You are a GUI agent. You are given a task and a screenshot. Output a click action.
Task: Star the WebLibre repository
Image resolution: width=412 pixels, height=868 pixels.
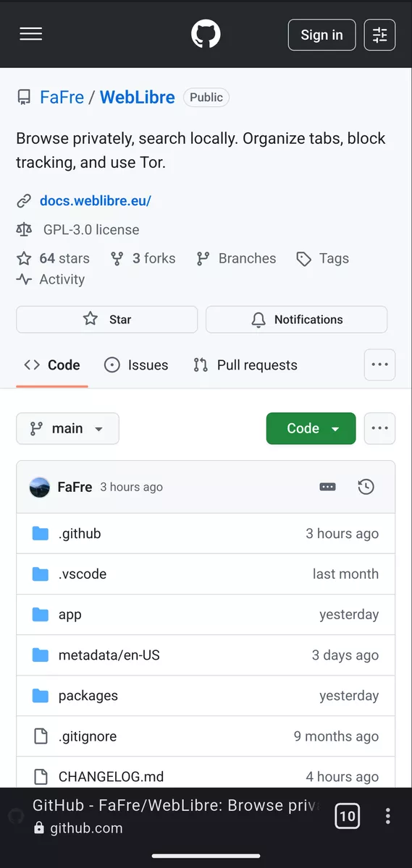point(107,319)
